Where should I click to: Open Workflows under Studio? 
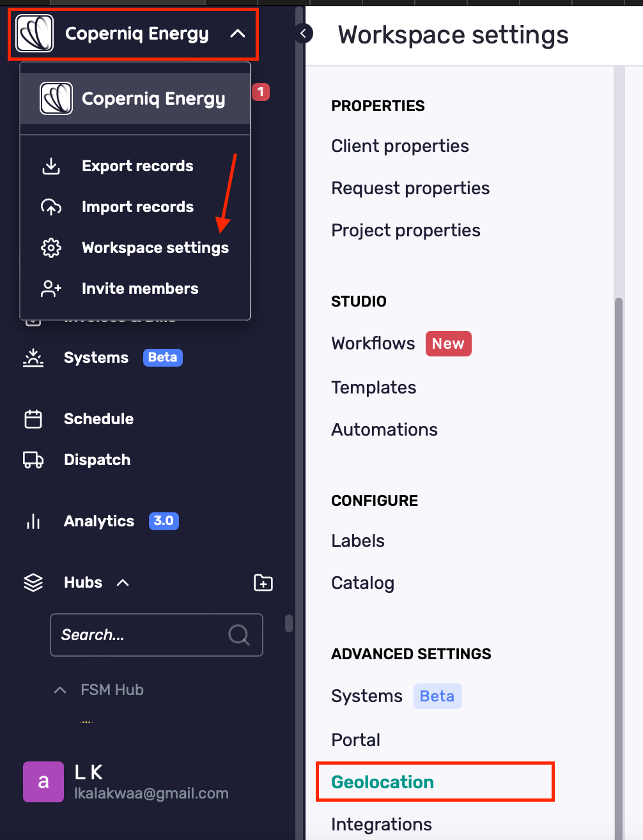(373, 344)
